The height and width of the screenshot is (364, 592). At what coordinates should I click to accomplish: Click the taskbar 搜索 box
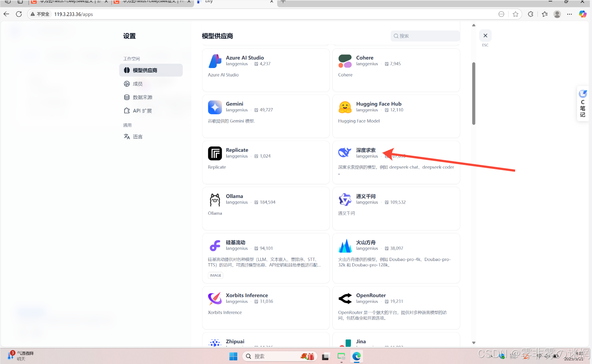point(280,356)
